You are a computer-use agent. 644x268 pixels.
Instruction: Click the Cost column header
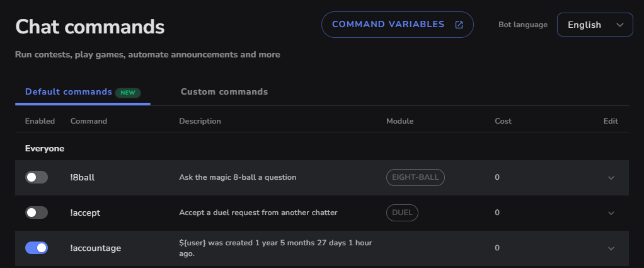pos(503,121)
